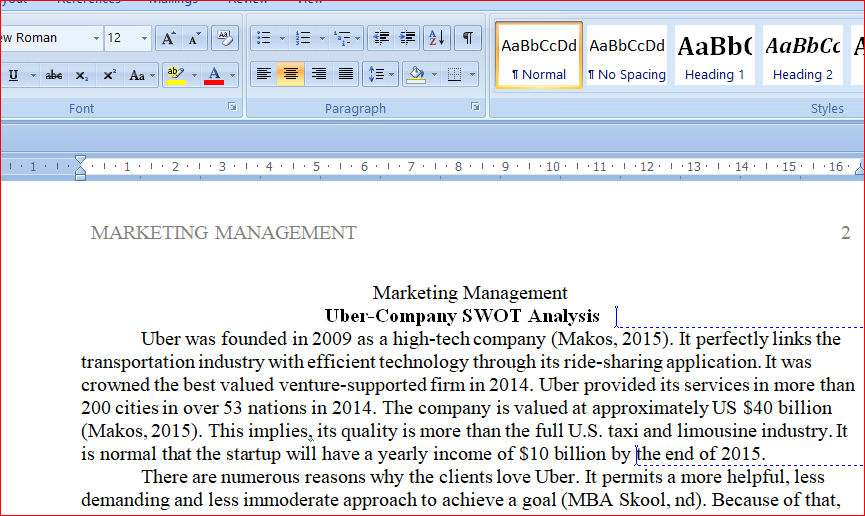
Task: Open the Change Case menu
Action: [x=141, y=75]
